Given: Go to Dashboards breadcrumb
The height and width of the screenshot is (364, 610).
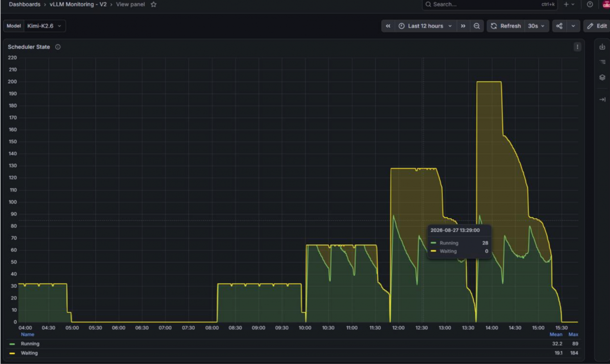Looking at the screenshot, I should pyautogui.click(x=25, y=4).
